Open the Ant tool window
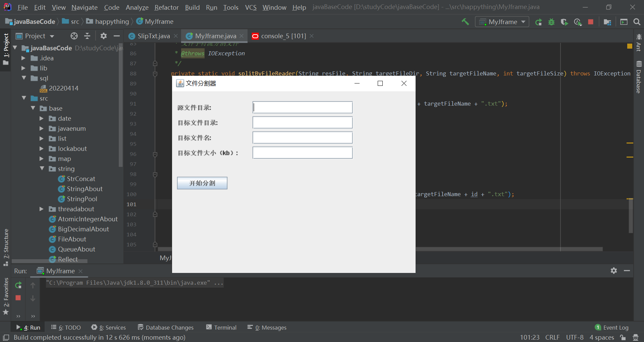 click(639, 42)
